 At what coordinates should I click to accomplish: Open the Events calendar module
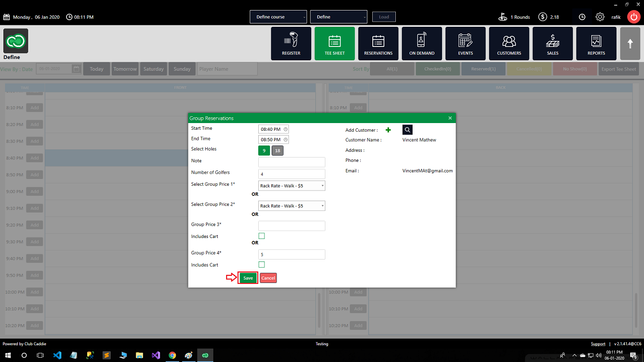coord(465,44)
